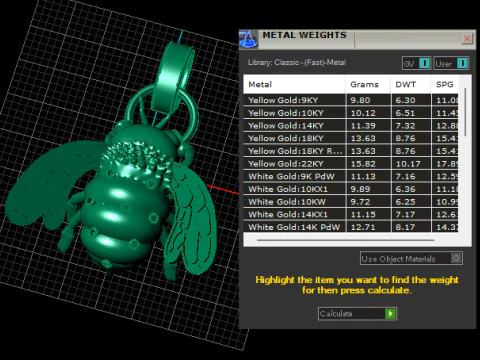Click the SPG column header
Image resolution: width=480 pixels, height=360 pixels.
coord(445,84)
